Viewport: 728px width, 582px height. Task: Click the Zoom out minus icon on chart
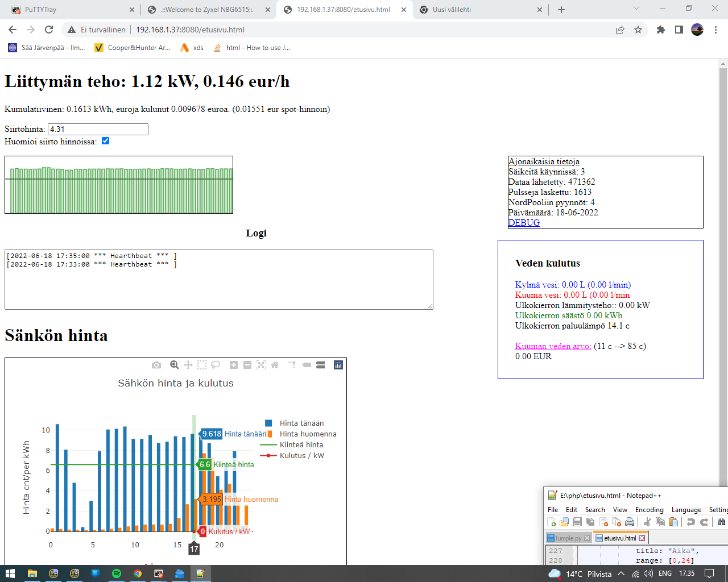pyautogui.click(x=247, y=365)
